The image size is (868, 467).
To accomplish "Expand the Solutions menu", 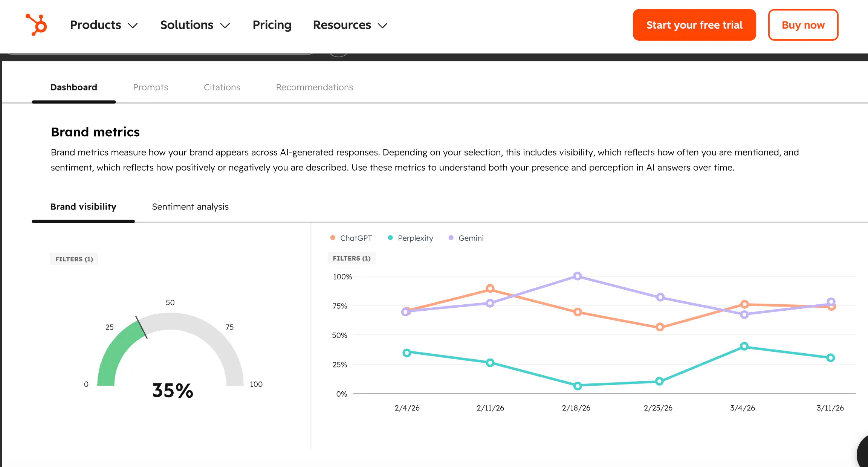I will point(195,25).
